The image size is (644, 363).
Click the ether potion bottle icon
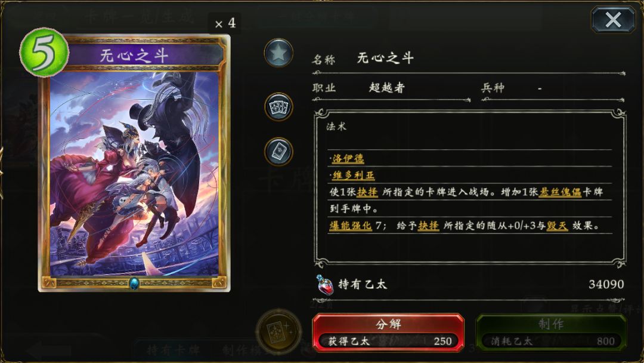point(324,284)
